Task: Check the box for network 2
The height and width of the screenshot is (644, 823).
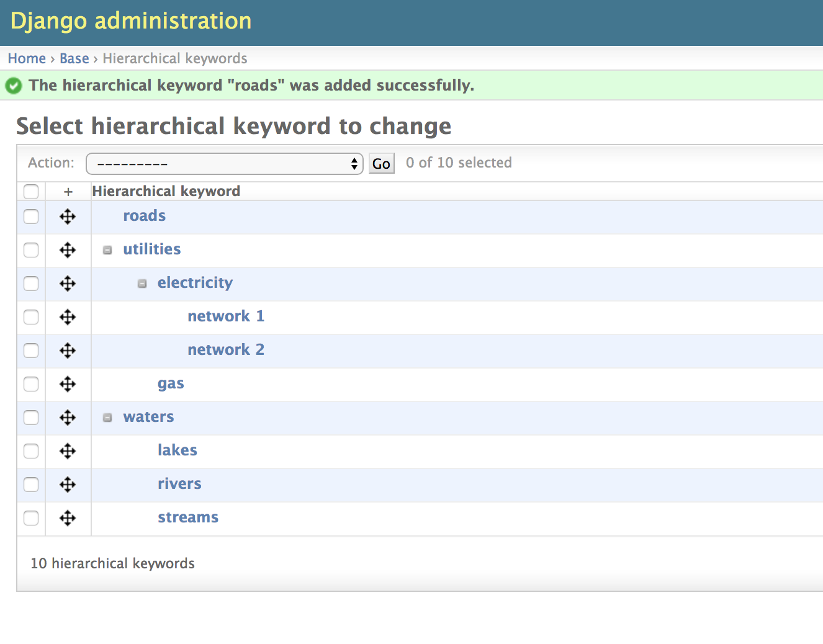Action: tap(31, 351)
